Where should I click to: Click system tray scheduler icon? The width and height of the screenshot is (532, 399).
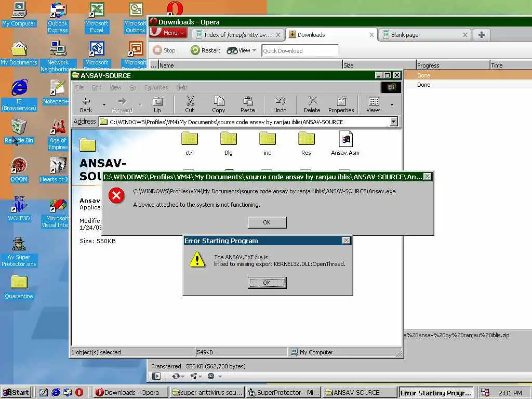pos(485,393)
